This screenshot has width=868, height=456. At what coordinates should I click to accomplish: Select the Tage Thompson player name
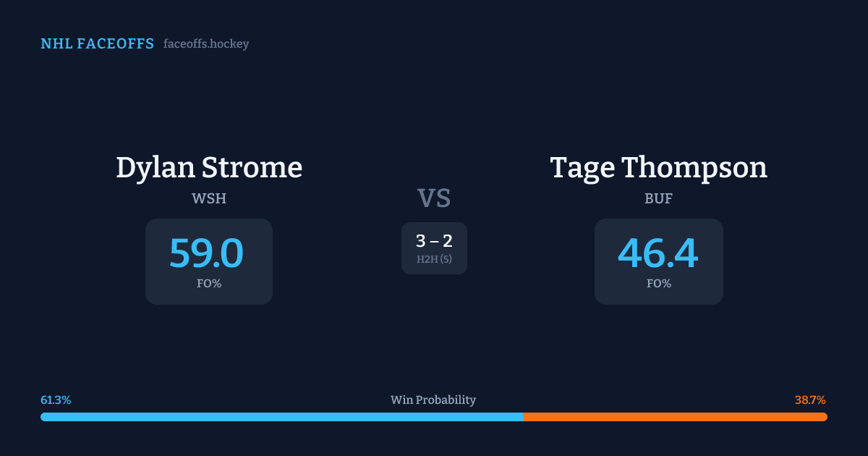[658, 167]
